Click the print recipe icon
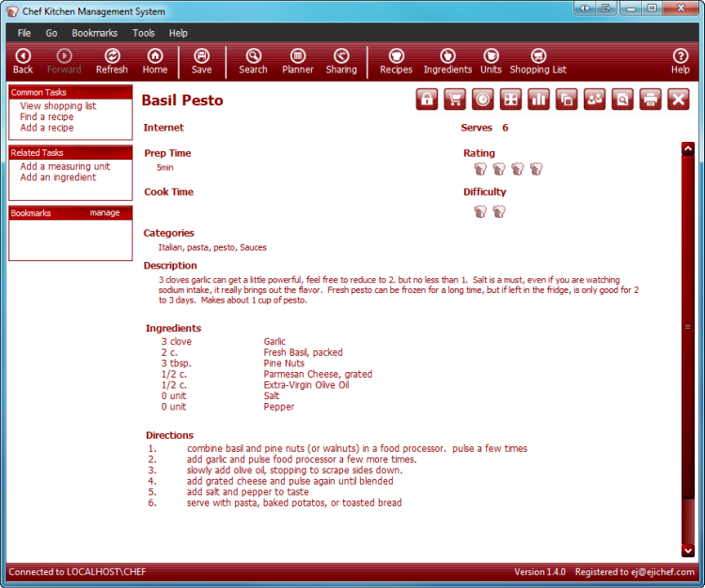Viewport: 705px width, 588px height. 650,100
